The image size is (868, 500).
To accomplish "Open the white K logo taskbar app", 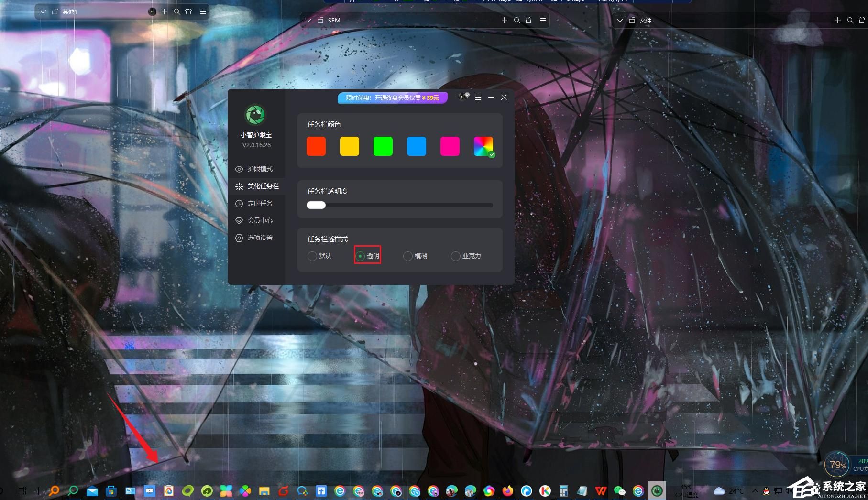I will tap(545, 491).
